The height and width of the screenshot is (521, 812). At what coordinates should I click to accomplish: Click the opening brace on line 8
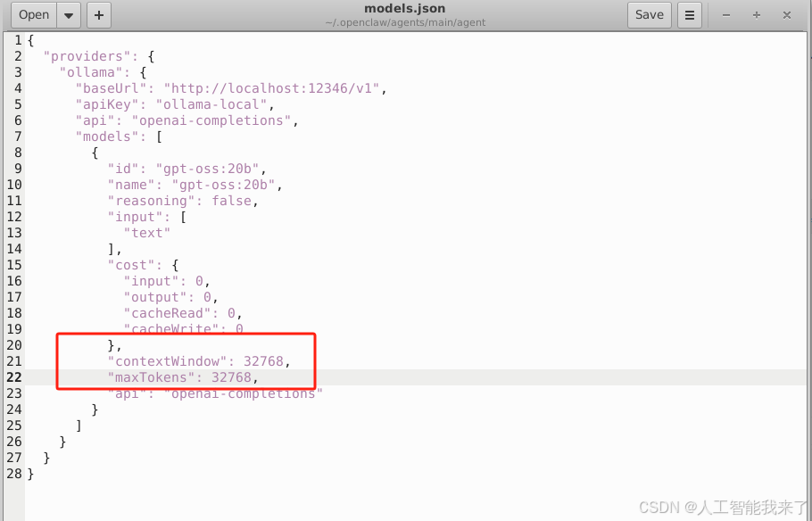pos(95,153)
